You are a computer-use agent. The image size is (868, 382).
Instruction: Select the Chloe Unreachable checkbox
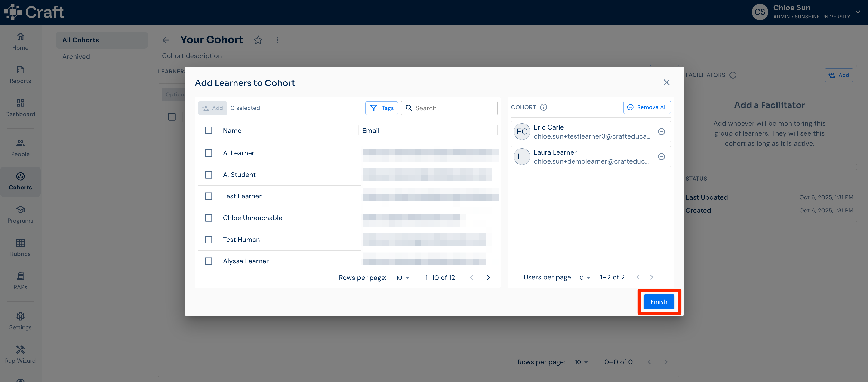[x=208, y=218]
